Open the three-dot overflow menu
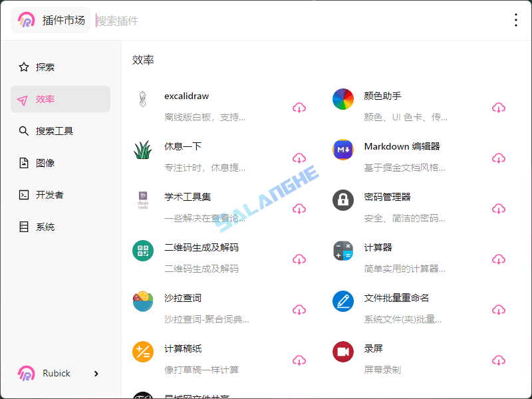This screenshot has height=399, width=532. (516, 20)
